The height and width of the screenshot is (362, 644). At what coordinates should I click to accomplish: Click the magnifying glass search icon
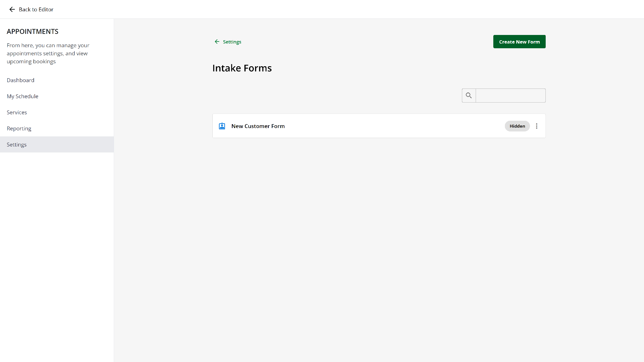(468, 95)
